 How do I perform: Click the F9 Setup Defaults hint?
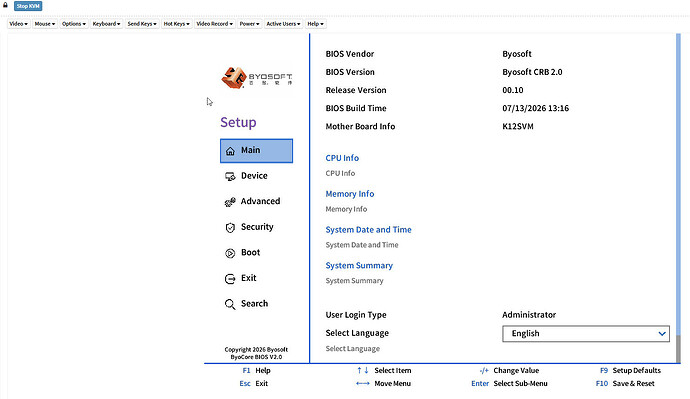(x=630, y=371)
